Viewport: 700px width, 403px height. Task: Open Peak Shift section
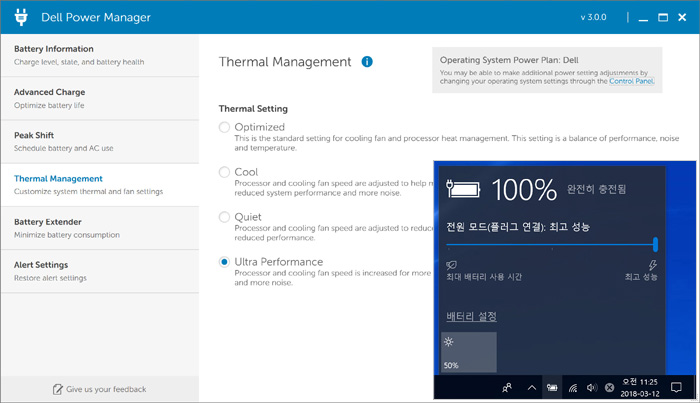coord(100,142)
